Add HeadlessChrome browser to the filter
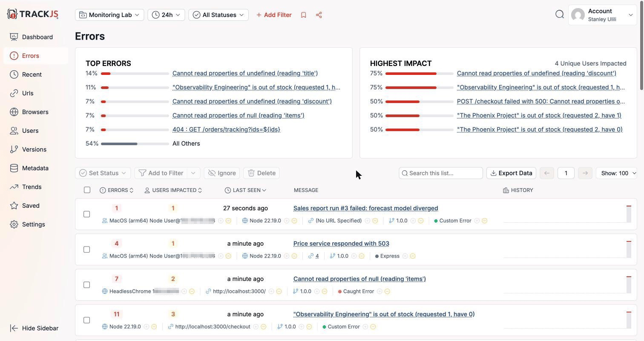The width and height of the screenshot is (644, 341). point(184,291)
